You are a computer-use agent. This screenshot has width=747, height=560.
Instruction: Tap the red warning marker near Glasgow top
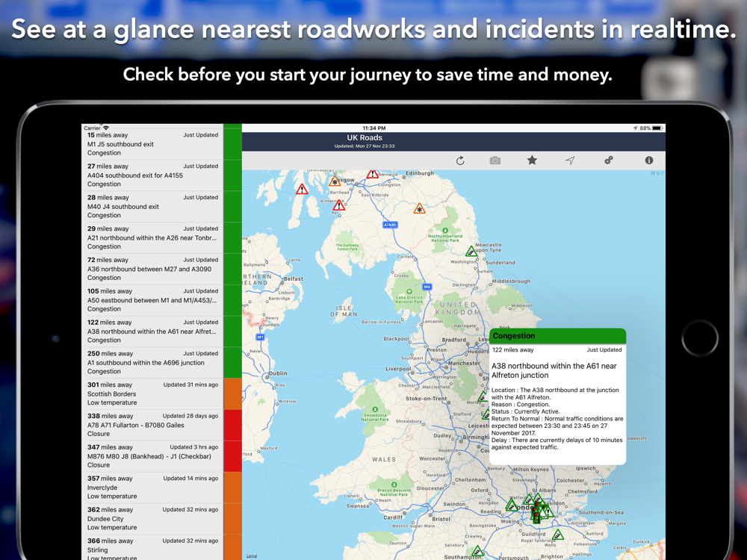[x=373, y=173]
